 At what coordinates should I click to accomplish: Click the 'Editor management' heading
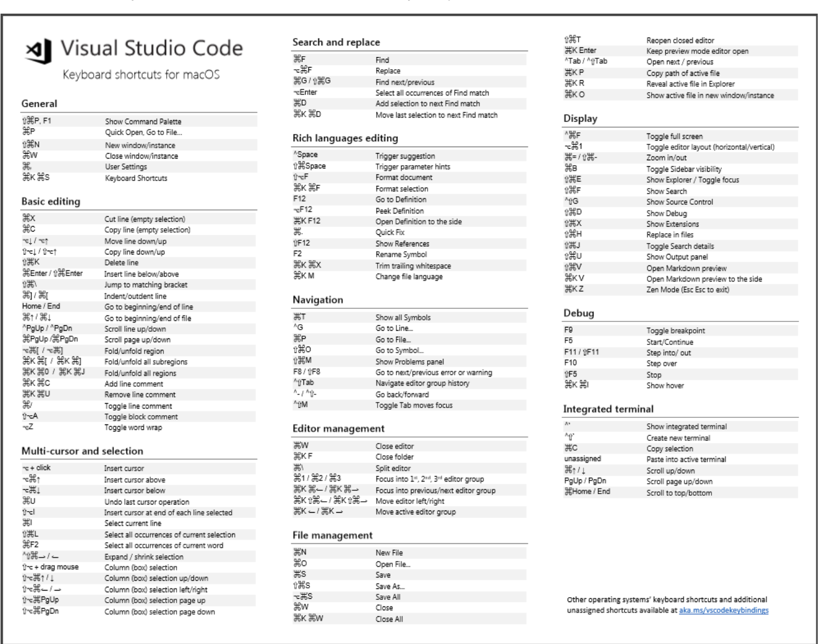338,428
